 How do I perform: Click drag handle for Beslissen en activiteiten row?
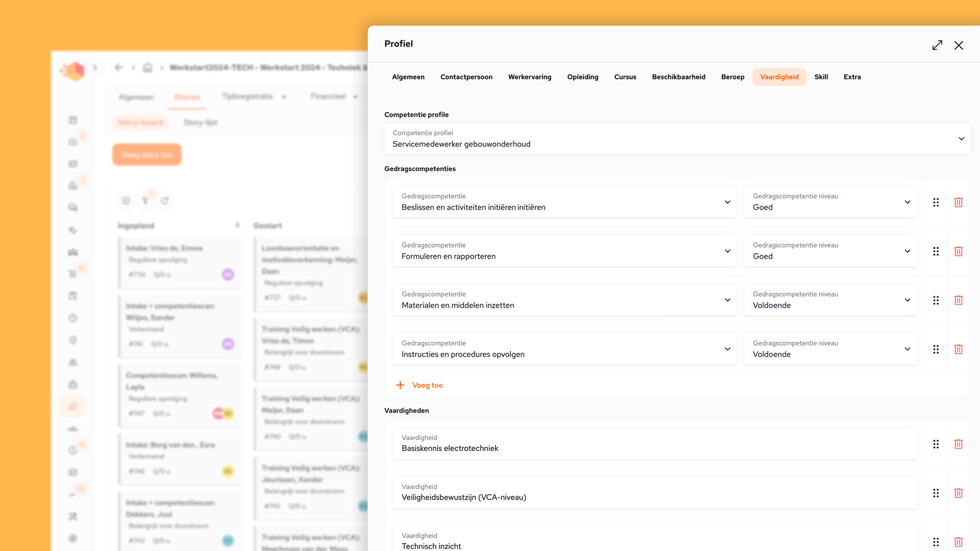click(x=936, y=203)
